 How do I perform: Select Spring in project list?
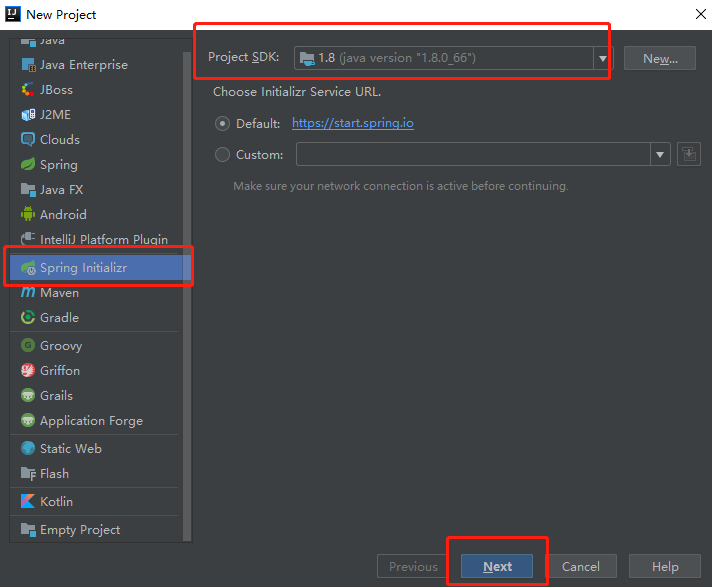(x=95, y=164)
